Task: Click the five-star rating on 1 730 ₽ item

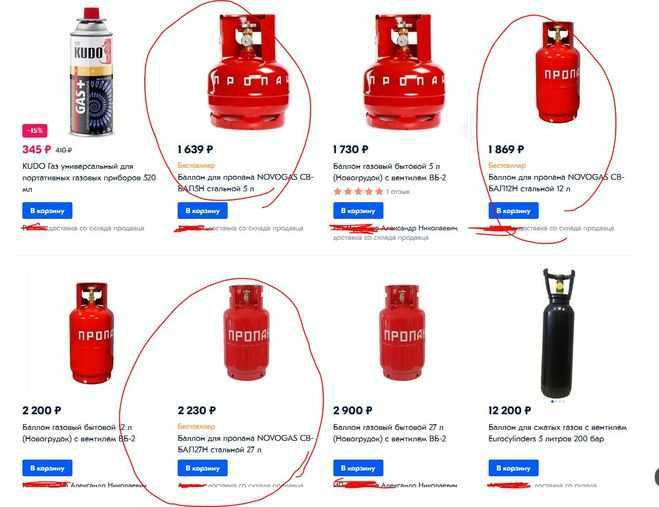Action: coord(358,191)
